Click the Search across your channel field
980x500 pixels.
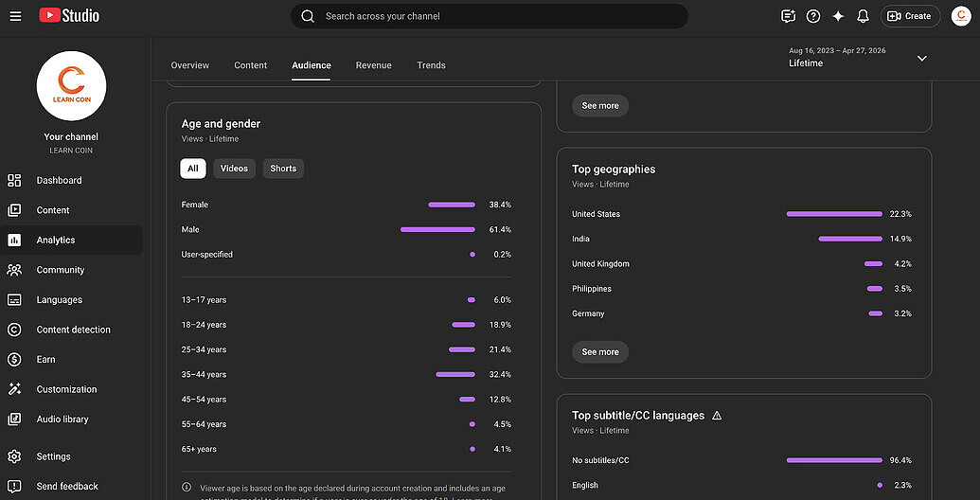(490, 16)
